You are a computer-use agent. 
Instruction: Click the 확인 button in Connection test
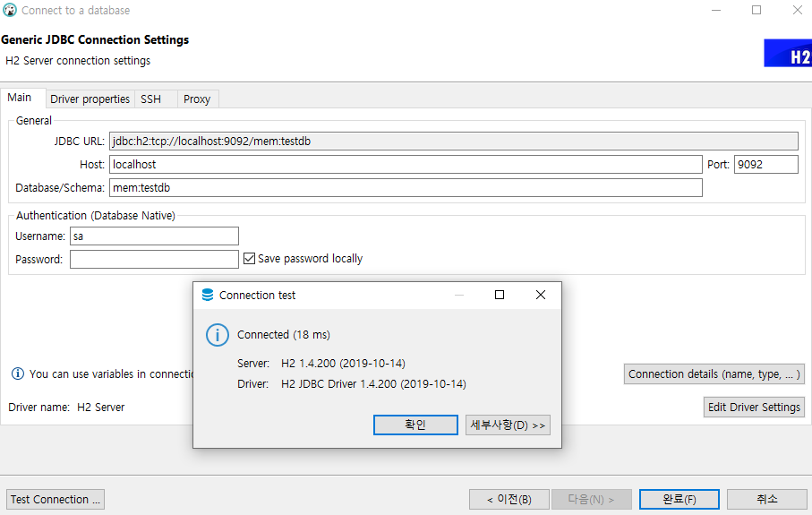coord(415,425)
